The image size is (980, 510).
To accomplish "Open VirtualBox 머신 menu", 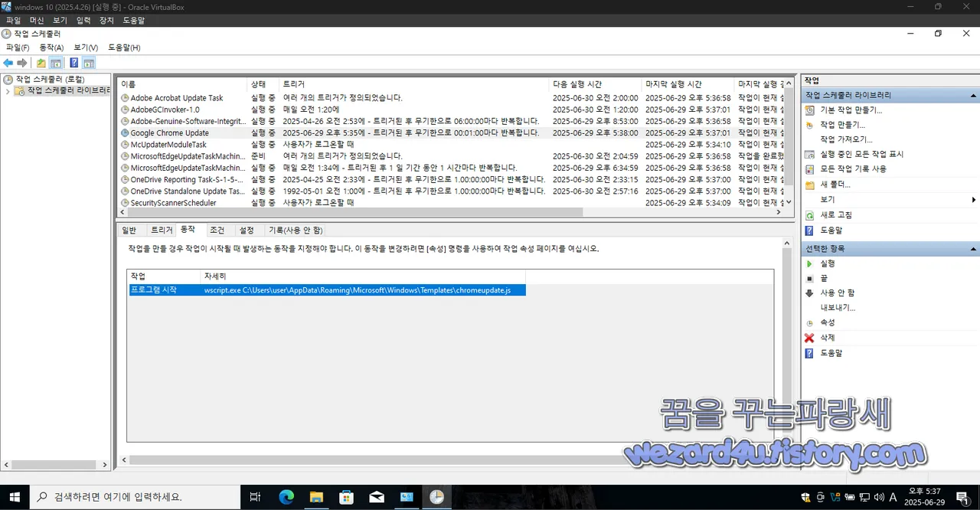I will click(x=37, y=21).
